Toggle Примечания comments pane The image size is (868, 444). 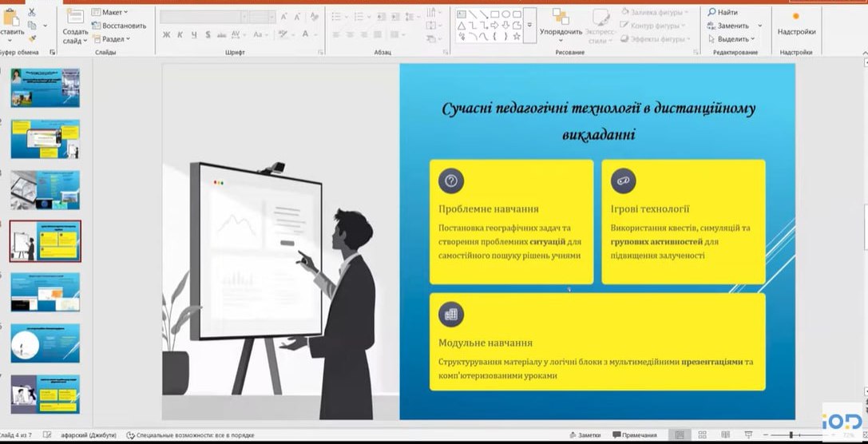point(635,435)
